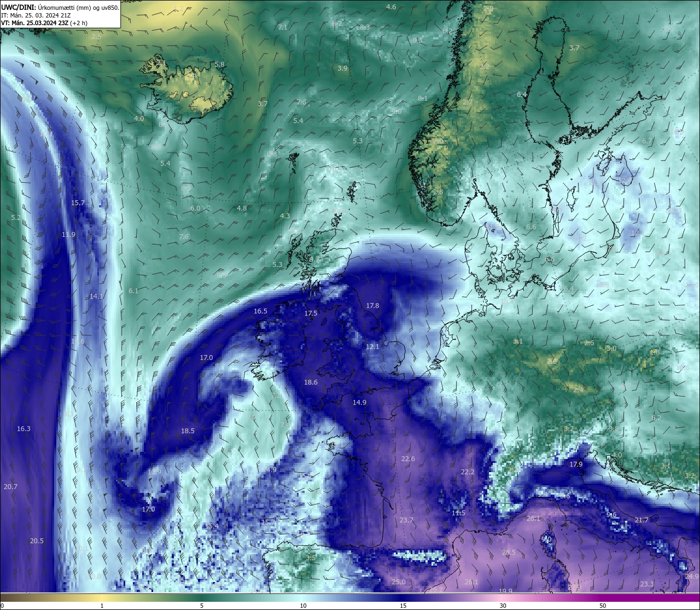Click the 16.5 value label

click(260, 311)
